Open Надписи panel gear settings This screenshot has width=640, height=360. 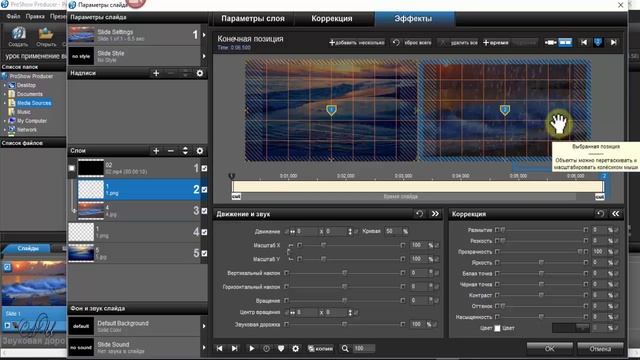click(200, 73)
